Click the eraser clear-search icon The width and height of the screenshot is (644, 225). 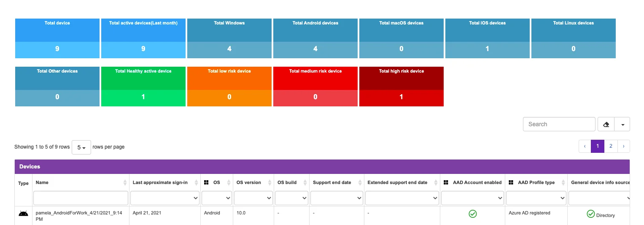tap(606, 125)
